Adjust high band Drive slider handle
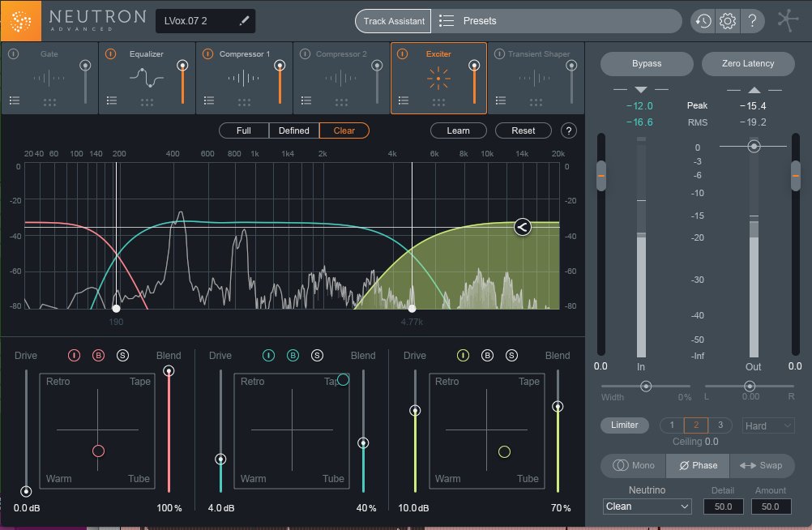The width and height of the screenshot is (812, 530). click(x=415, y=410)
